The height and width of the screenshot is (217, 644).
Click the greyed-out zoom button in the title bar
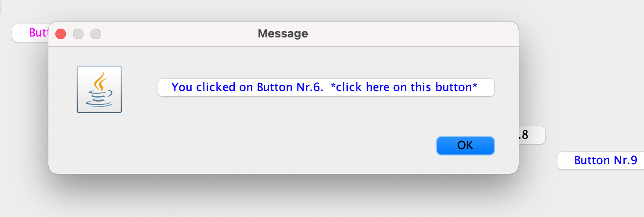[96, 34]
